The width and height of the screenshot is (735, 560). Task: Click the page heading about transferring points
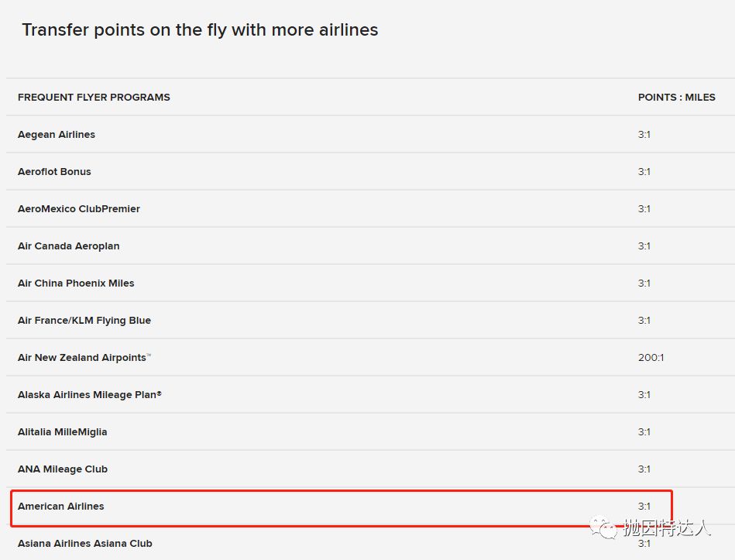pyautogui.click(x=200, y=30)
